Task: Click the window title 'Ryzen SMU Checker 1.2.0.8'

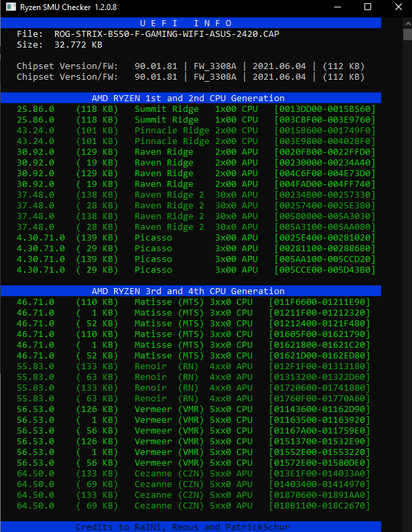Action: pos(68,7)
